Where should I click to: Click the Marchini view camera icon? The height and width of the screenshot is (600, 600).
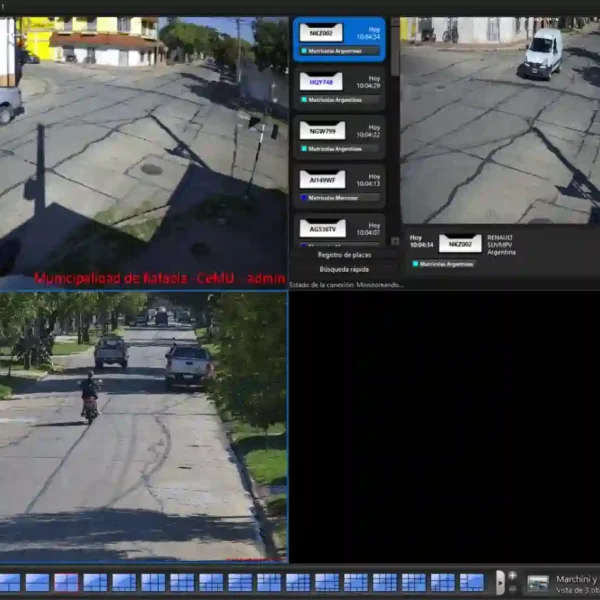click(x=538, y=583)
